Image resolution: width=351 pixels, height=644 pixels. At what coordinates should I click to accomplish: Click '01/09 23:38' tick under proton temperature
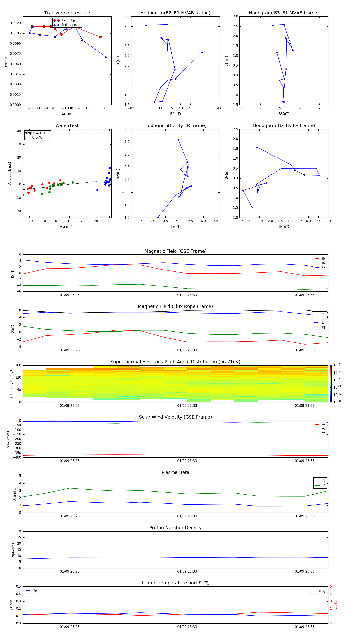click(x=305, y=627)
